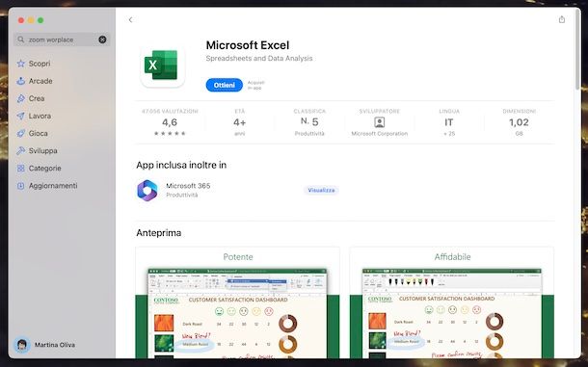Open the 4,6 ratings summary
This screenshot has width=588, height=367.
coord(170,122)
